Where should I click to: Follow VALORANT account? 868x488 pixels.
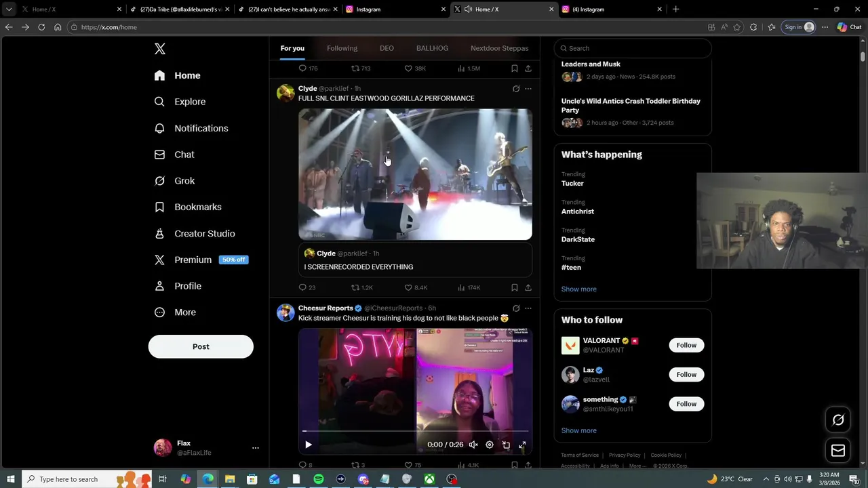click(686, 346)
